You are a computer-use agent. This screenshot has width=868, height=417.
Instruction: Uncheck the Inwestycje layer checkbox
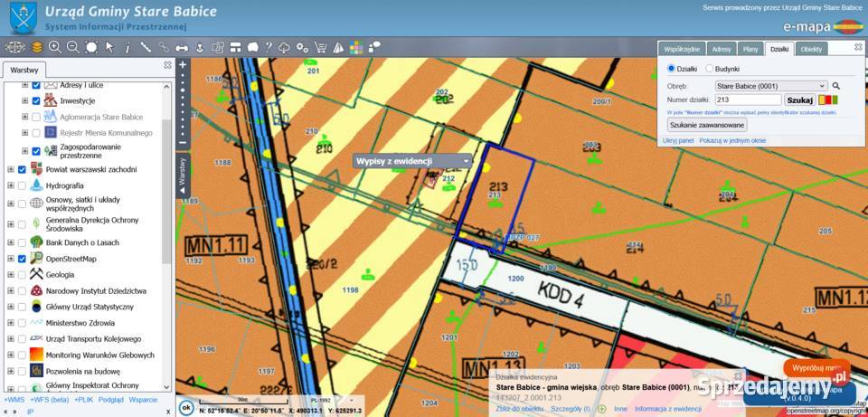pyautogui.click(x=36, y=100)
